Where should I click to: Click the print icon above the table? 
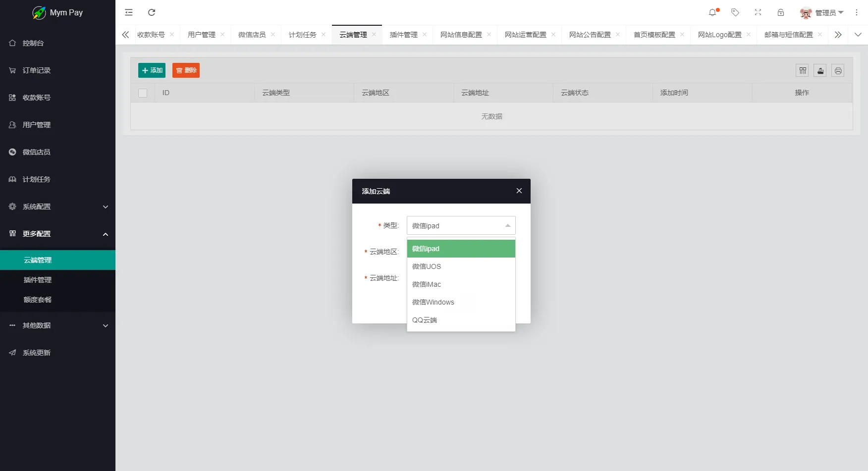(838, 70)
